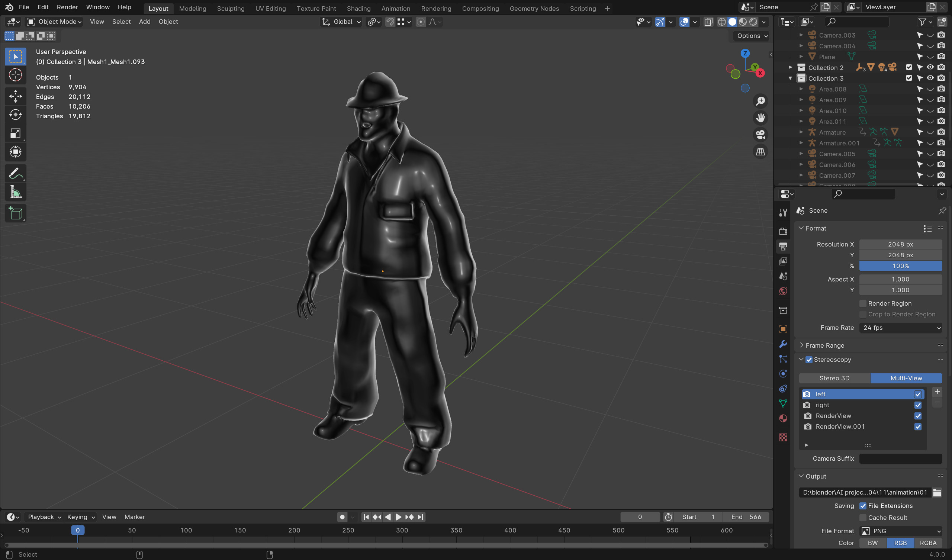Activate the Transform tool

pyautogui.click(x=16, y=152)
